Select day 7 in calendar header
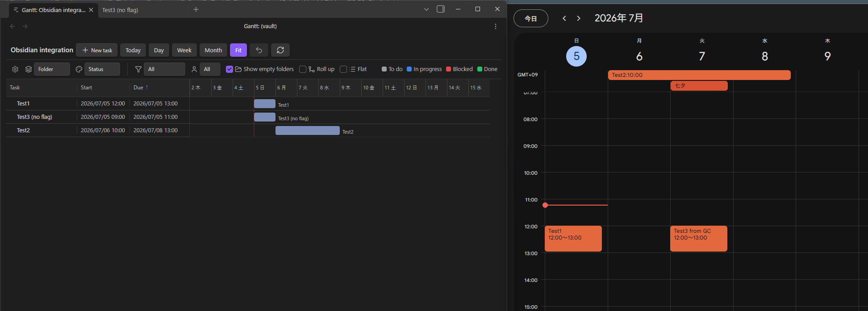868x311 pixels. pos(702,56)
